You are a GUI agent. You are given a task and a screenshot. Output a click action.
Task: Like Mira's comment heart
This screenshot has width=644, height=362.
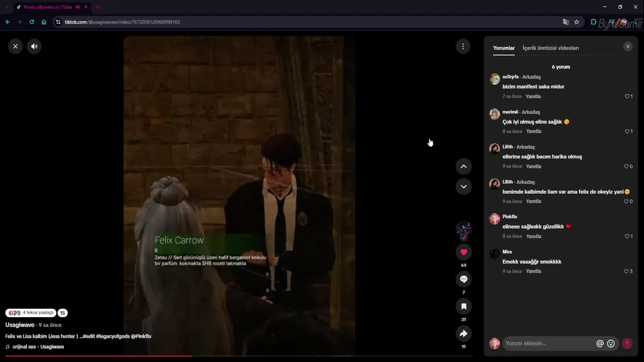coord(626,271)
